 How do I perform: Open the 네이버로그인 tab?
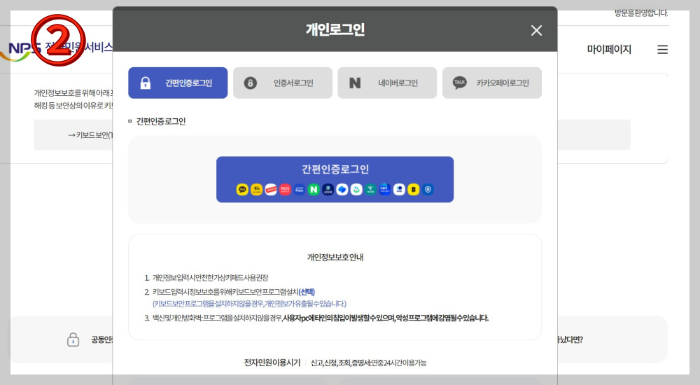pos(387,83)
